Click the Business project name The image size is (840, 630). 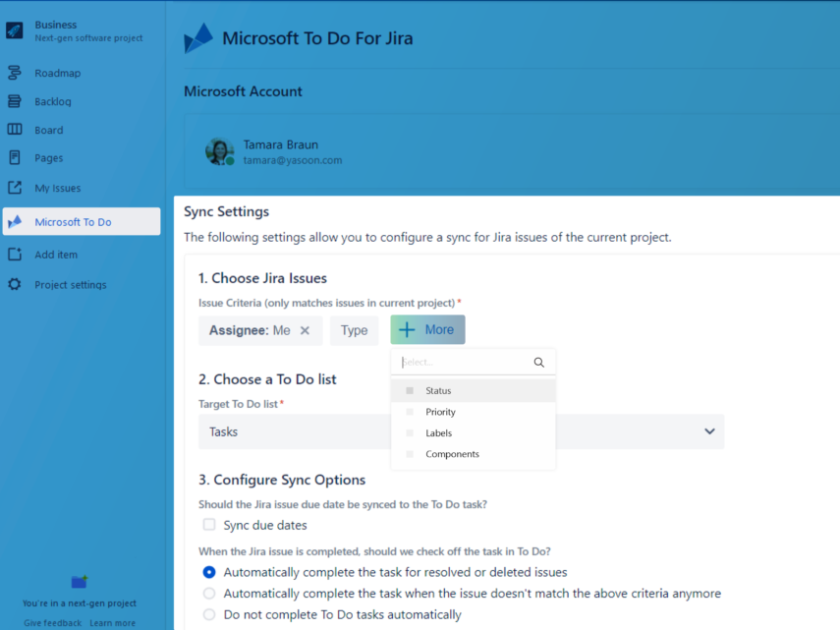pyautogui.click(x=56, y=25)
